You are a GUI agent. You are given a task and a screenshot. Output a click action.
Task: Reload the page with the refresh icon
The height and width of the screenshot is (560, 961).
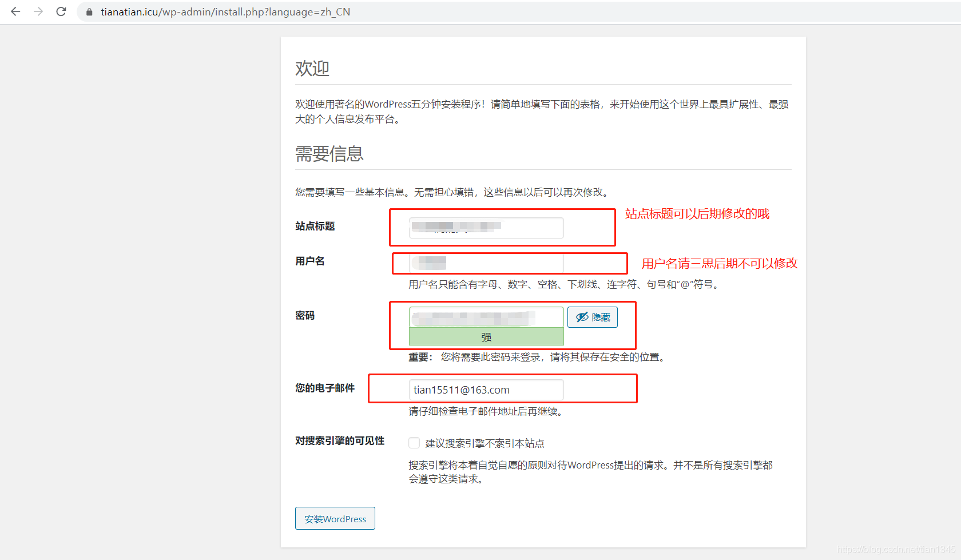pyautogui.click(x=61, y=11)
